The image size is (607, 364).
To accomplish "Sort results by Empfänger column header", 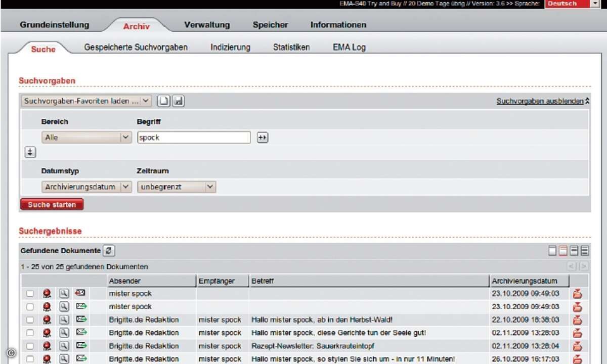I will [223, 281].
